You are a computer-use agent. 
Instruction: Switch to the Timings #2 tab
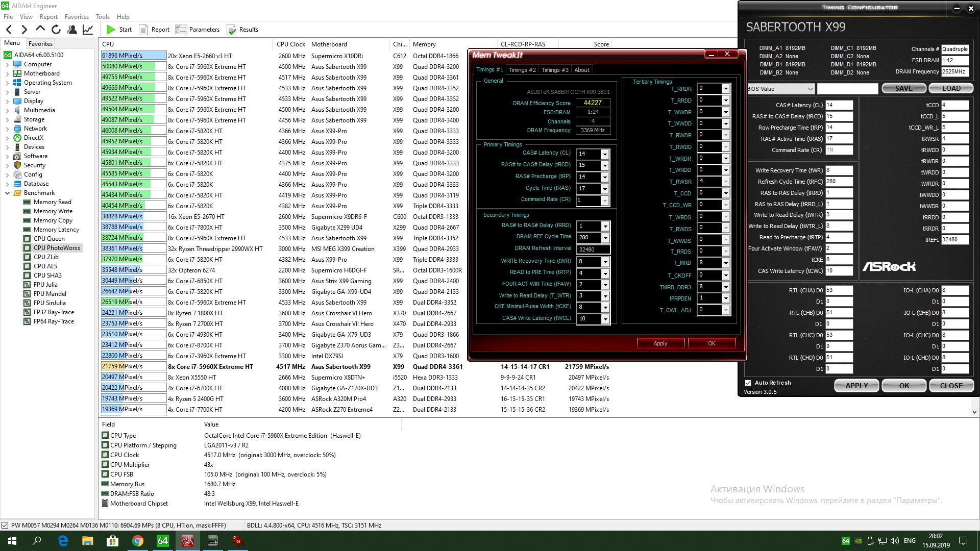click(x=522, y=70)
